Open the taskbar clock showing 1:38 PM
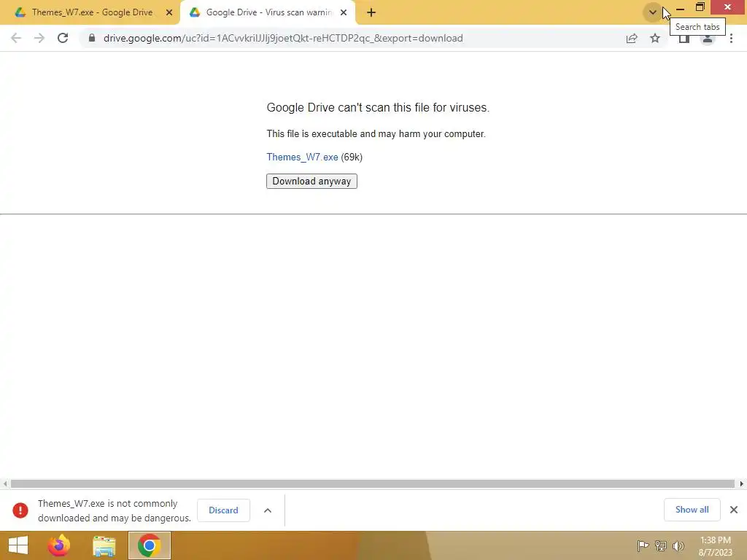Viewport: 747px width, 560px height. pyautogui.click(x=715, y=545)
